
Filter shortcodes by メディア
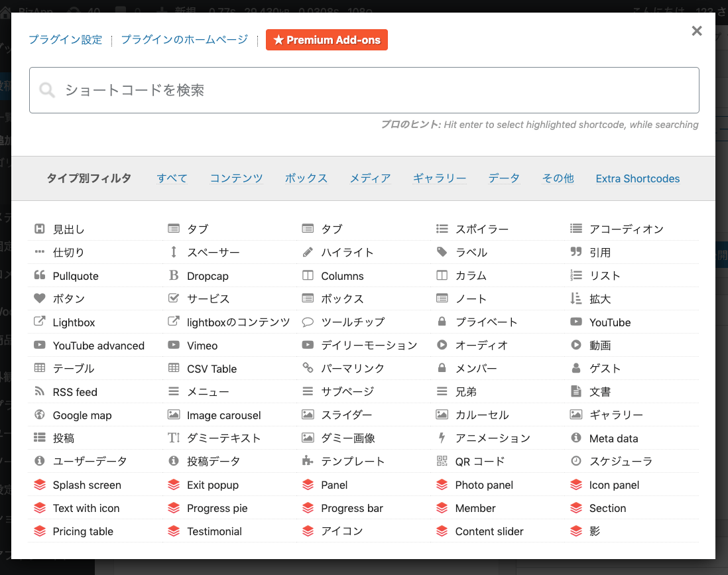[370, 178]
